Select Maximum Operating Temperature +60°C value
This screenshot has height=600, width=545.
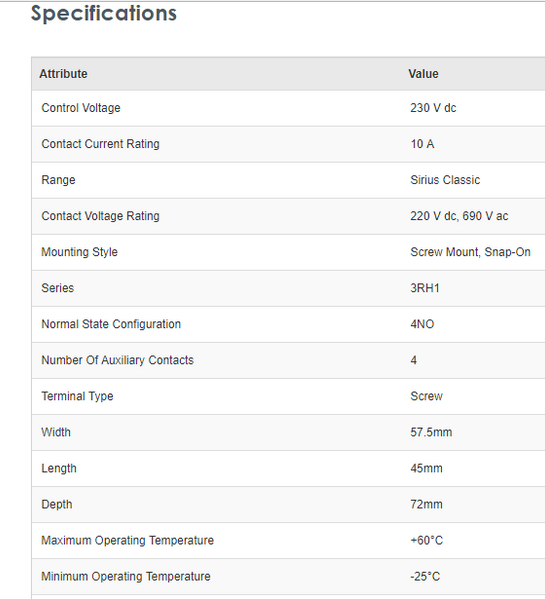click(x=426, y=540)
